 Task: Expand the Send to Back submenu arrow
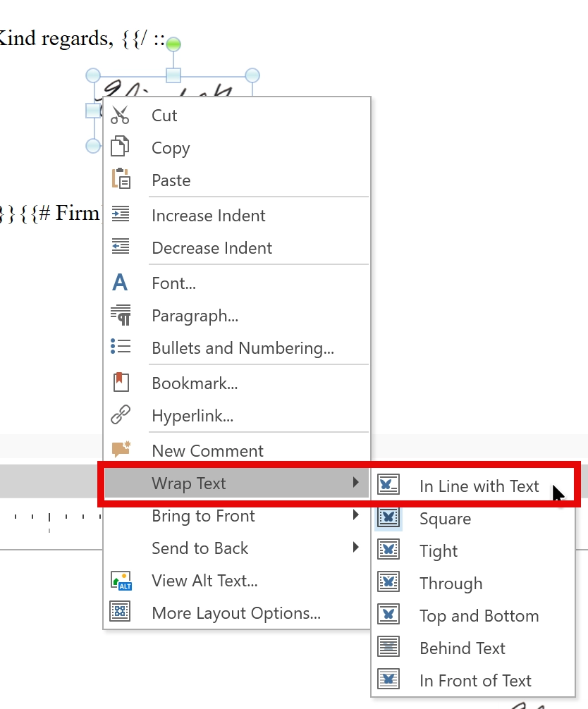[356, 548]
